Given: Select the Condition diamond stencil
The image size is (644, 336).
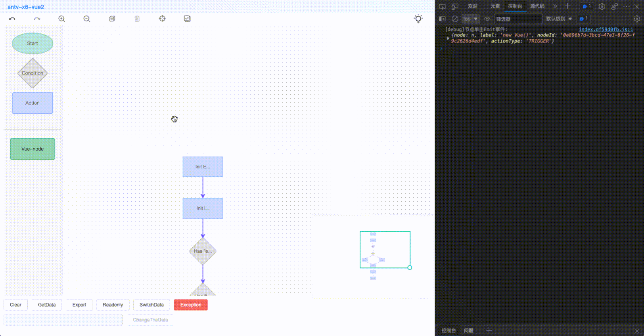Looking at the screenshot, I should click(33, 73).
